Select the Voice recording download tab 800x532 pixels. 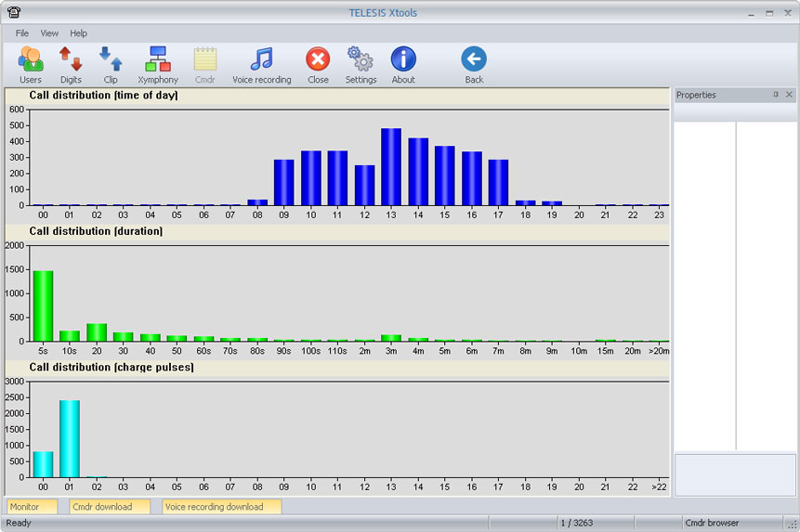tap(221, 507)
